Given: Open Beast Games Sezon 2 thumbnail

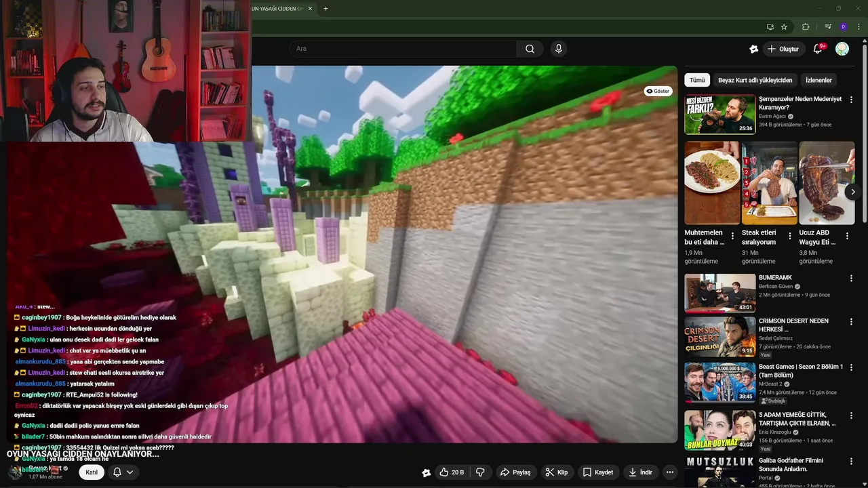Looking at the screenshot, I should [719, 382].
